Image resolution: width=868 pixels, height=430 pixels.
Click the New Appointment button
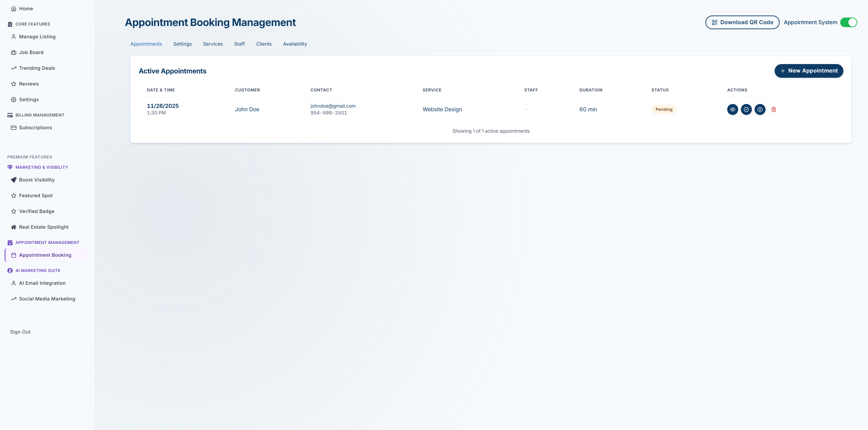coord(808,71)
